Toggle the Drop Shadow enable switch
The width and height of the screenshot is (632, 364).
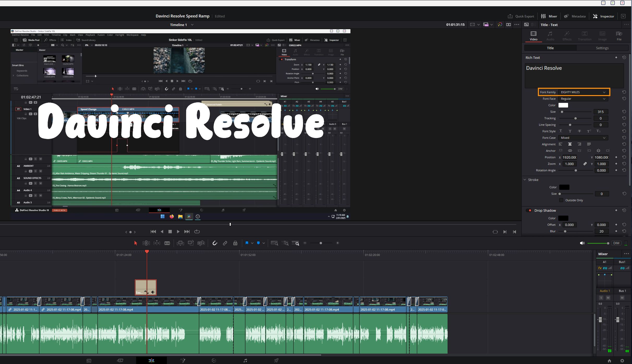click(529, 210)
